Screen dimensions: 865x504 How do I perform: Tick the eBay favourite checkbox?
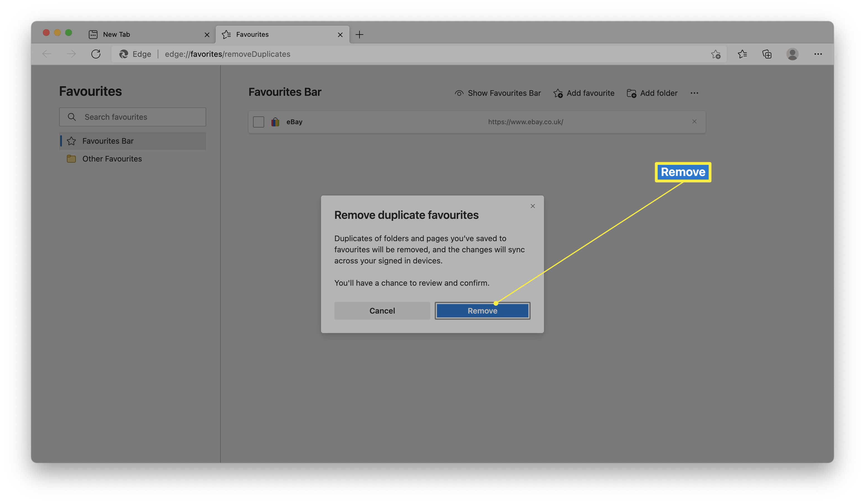click(x=259, y=122)
